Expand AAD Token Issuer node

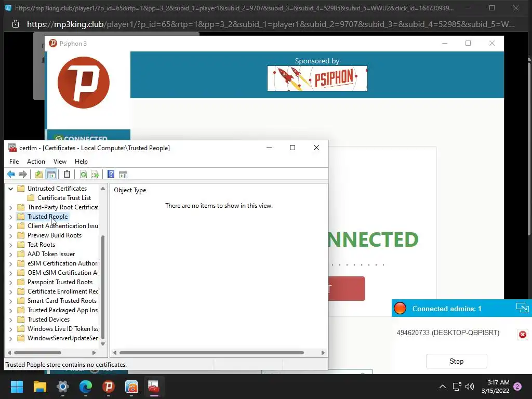tap(10, 254)
